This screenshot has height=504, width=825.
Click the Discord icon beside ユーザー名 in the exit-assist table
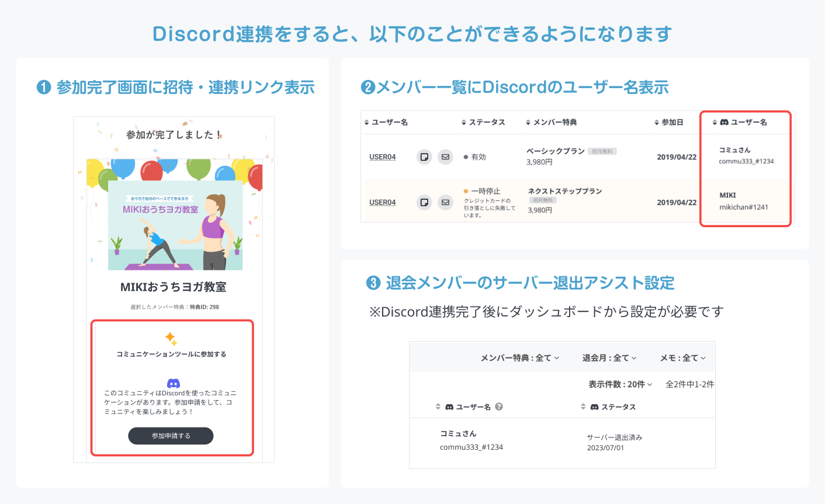pos(450,407)
